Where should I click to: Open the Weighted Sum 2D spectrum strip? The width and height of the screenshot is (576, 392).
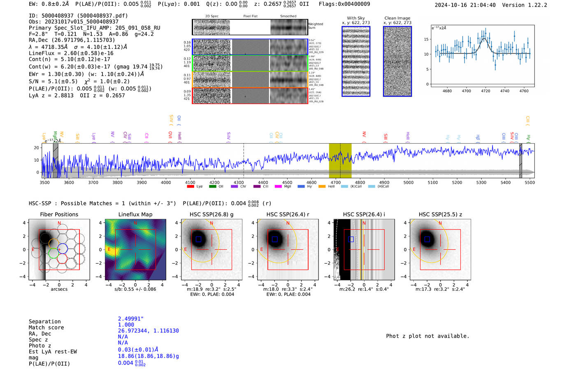[250, 27]
